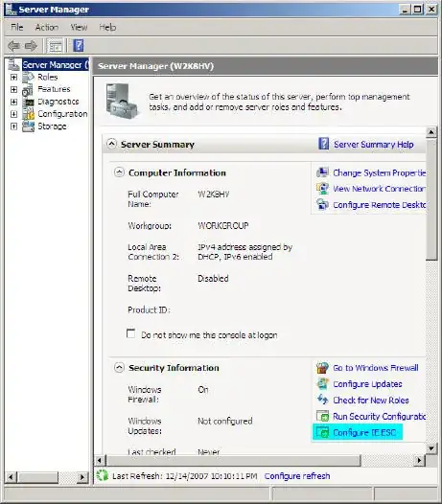Click vertical scrollbar up arrow in details pane

click(x=431, y=132)
